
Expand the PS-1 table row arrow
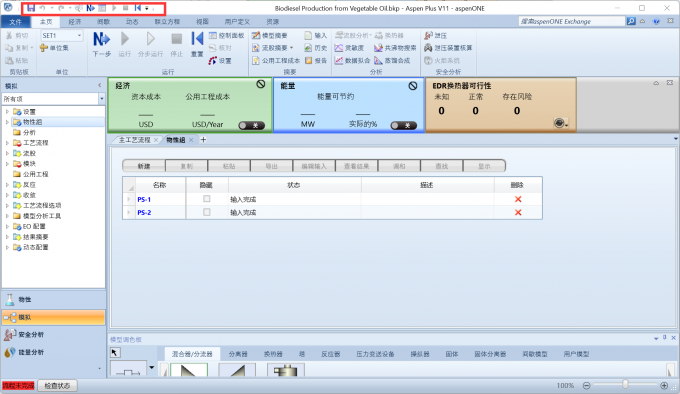pos(129,199)
